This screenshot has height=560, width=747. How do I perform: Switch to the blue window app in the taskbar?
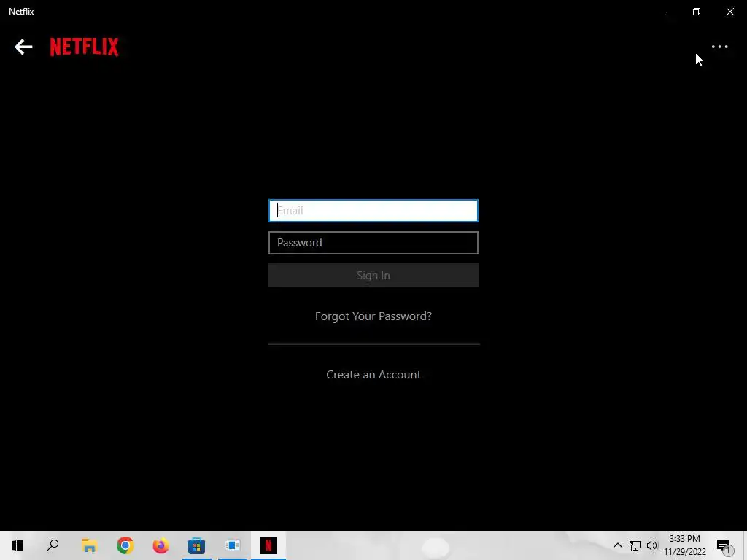tap(233, 545)
